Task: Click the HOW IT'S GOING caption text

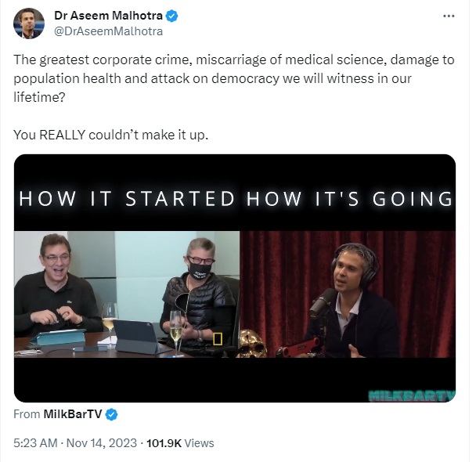Action: tap(349, 199)
